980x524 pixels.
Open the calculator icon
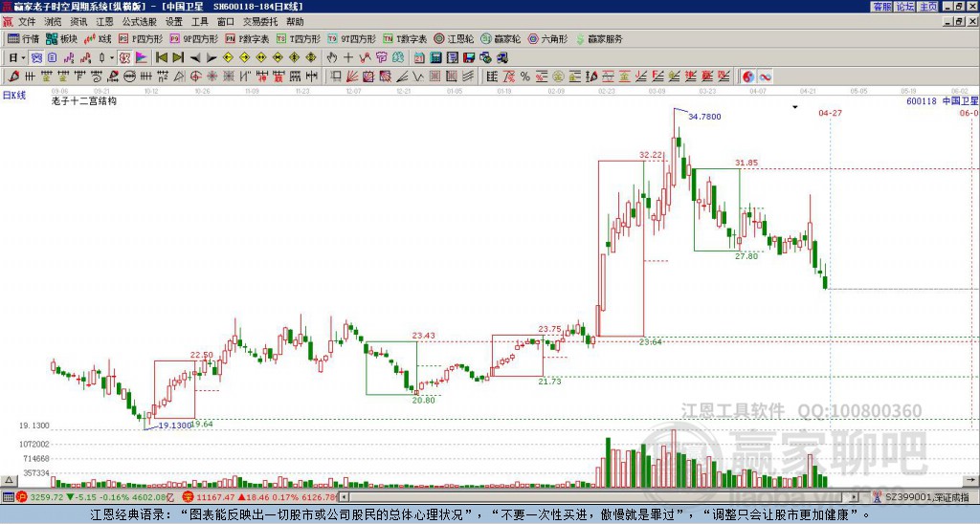[435, 57]
